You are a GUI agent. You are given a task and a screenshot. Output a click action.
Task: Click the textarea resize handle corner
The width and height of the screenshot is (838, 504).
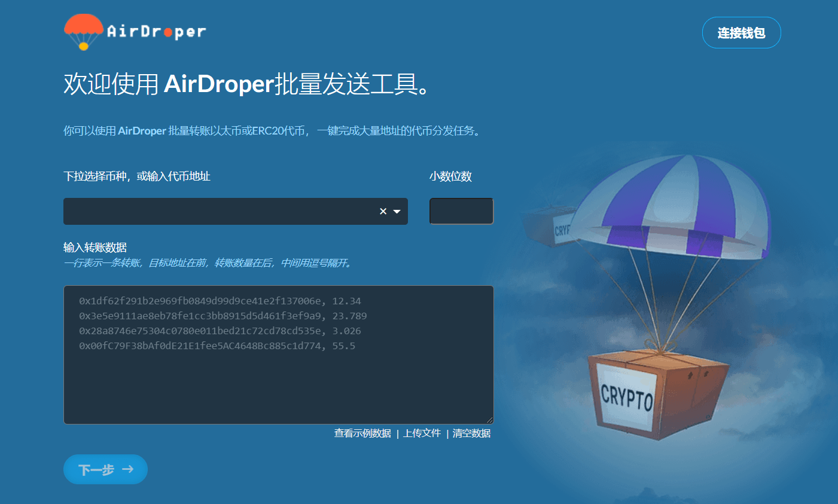pos(489,420)
